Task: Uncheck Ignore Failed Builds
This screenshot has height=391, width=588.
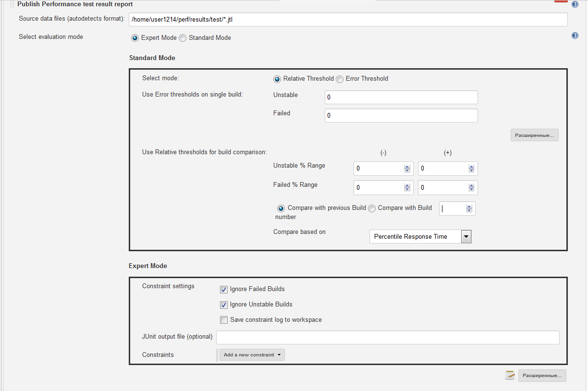Action: tap(224, 290)
